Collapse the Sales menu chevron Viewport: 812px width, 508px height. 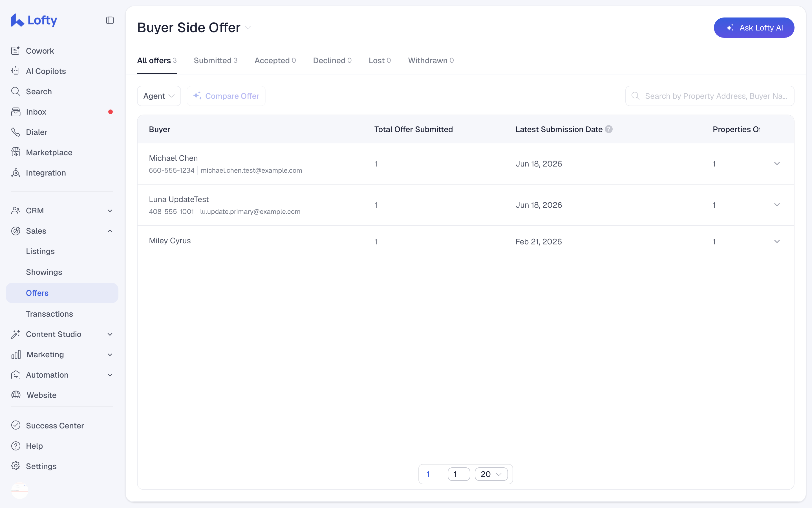110,231
